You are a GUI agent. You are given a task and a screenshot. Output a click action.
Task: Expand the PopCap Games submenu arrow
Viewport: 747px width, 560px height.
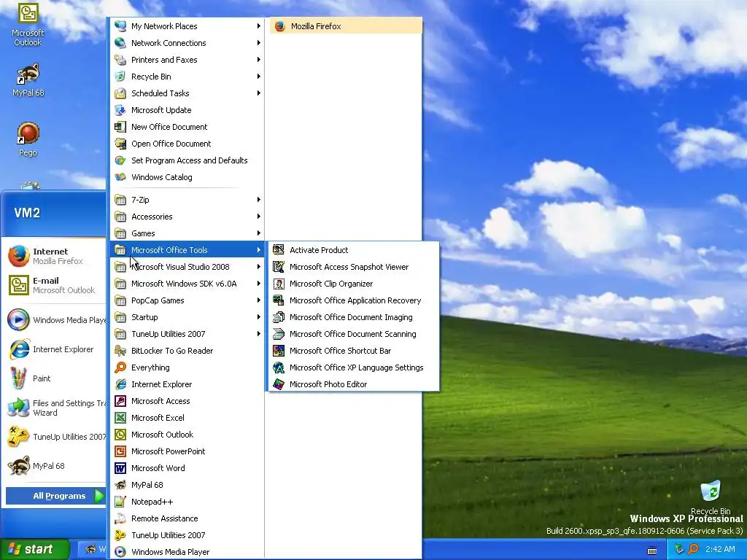point(259,300)
